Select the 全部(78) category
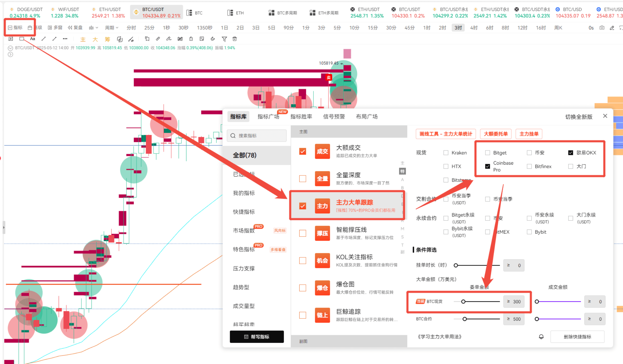Screen dimensions: 623x364 (x=257, y=155)
